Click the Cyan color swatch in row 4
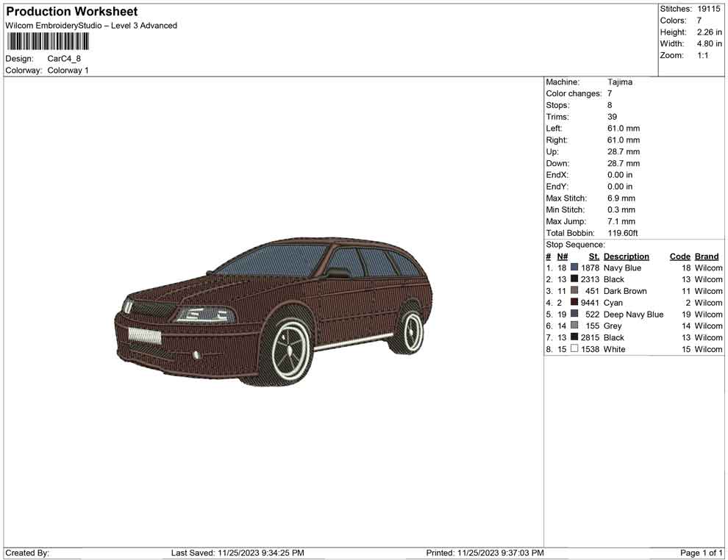This screenshot has height=560, width=728. 574,303
